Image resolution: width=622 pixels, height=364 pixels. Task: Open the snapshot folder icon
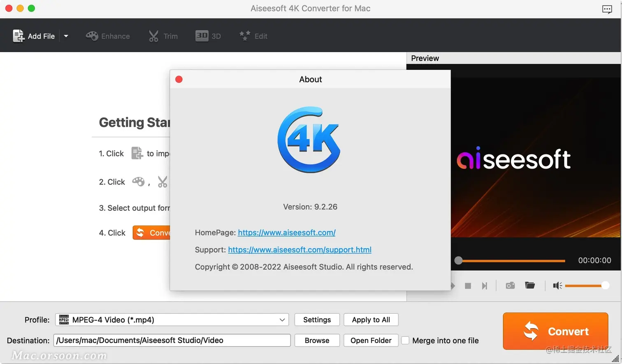click(530, 285)
